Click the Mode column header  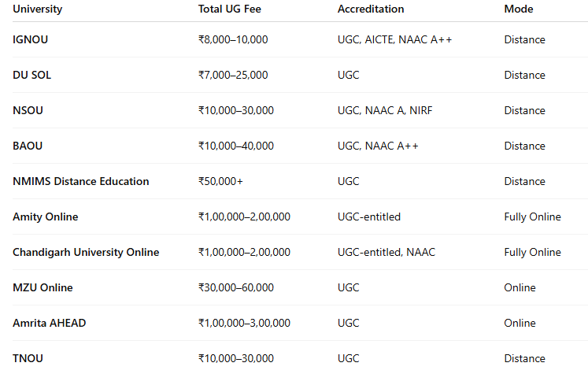(x=519, y=9)
